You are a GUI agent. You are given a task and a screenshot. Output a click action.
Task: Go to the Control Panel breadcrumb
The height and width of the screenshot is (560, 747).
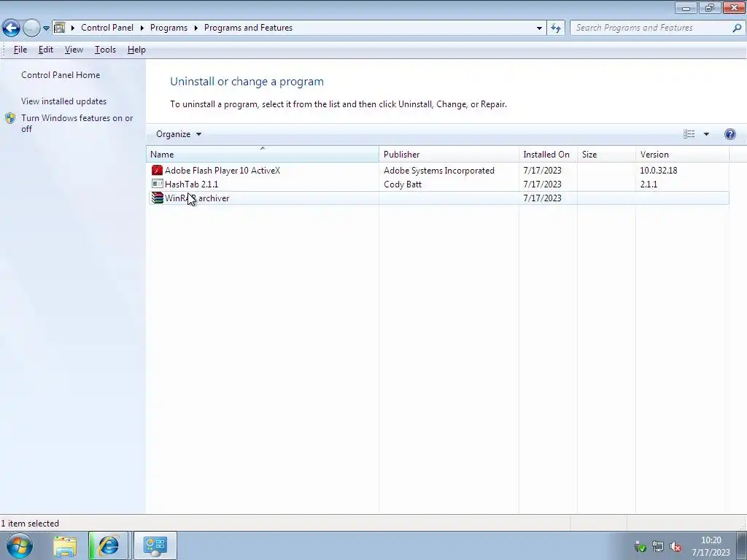tap(107, 28)
